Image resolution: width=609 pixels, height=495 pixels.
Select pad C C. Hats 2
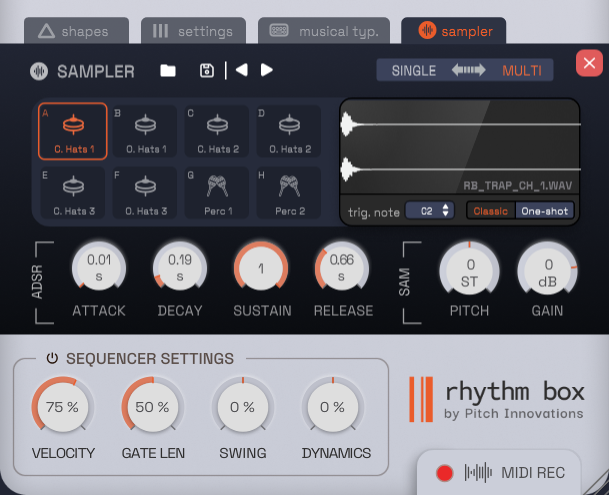[x=217, y=131]
